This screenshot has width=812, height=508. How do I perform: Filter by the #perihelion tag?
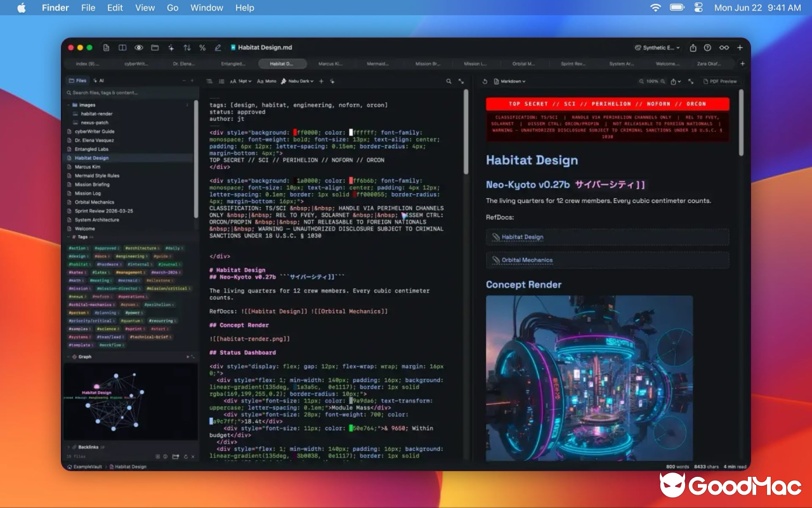coord(159,305)
